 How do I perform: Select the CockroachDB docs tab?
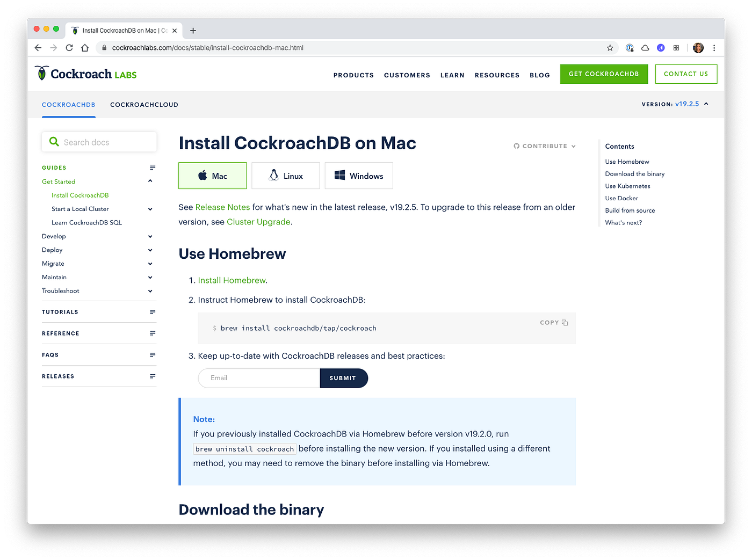click(69, 105)
